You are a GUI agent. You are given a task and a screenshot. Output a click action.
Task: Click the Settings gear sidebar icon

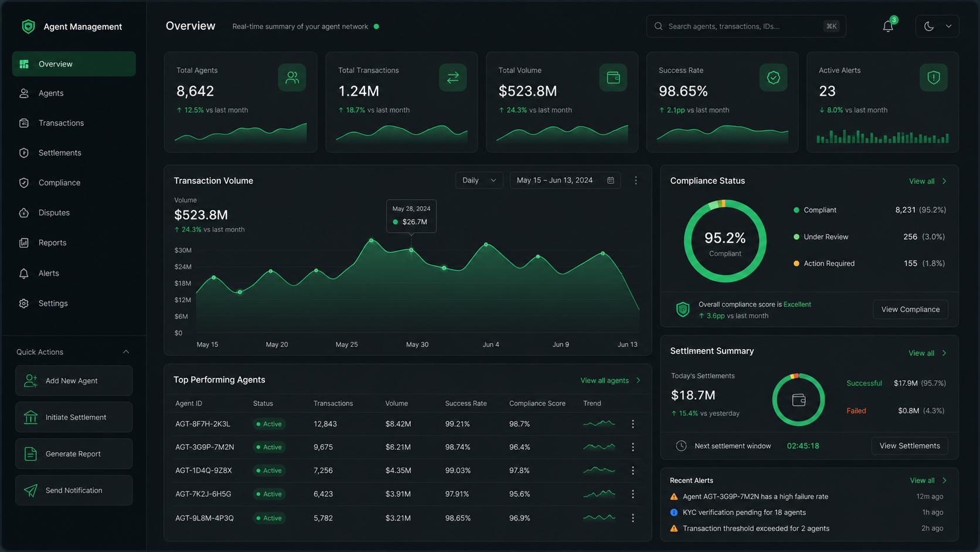(x=24, y=303)
